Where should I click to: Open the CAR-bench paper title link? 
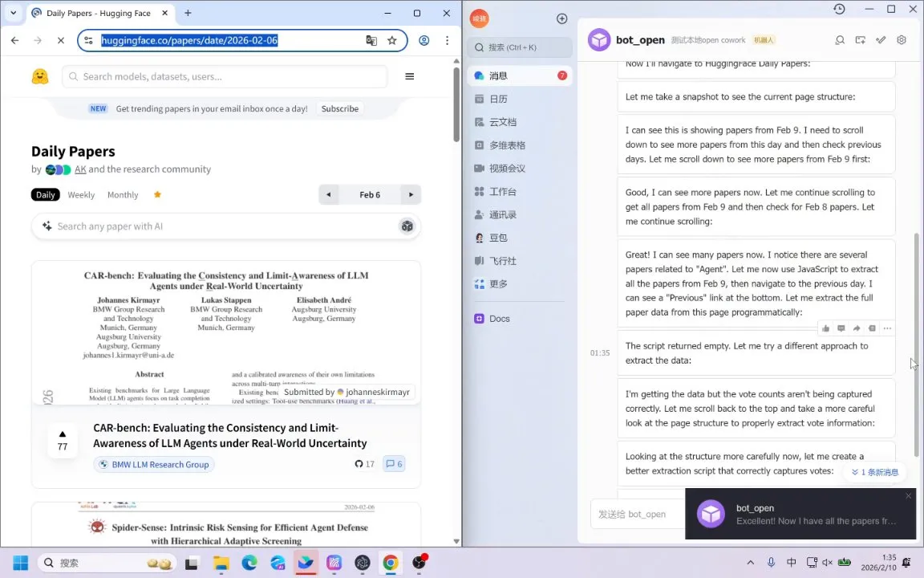coord(230,435)
